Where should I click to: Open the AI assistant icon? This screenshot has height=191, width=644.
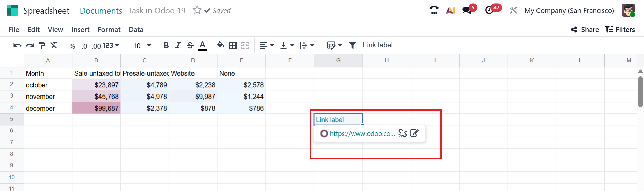tap(450, 10)
